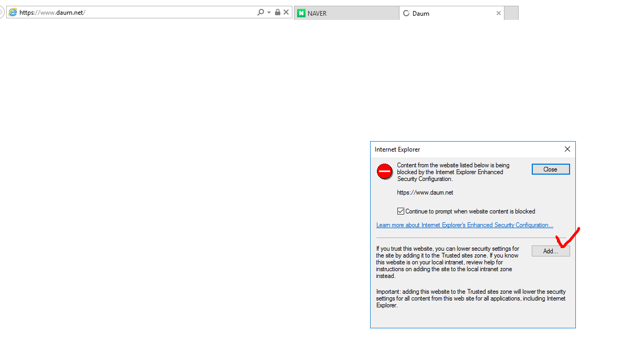This screenshot has width=621, height=364.
Task: Click the Internet Explorer logo in address bar
Action: pos(13,12)
